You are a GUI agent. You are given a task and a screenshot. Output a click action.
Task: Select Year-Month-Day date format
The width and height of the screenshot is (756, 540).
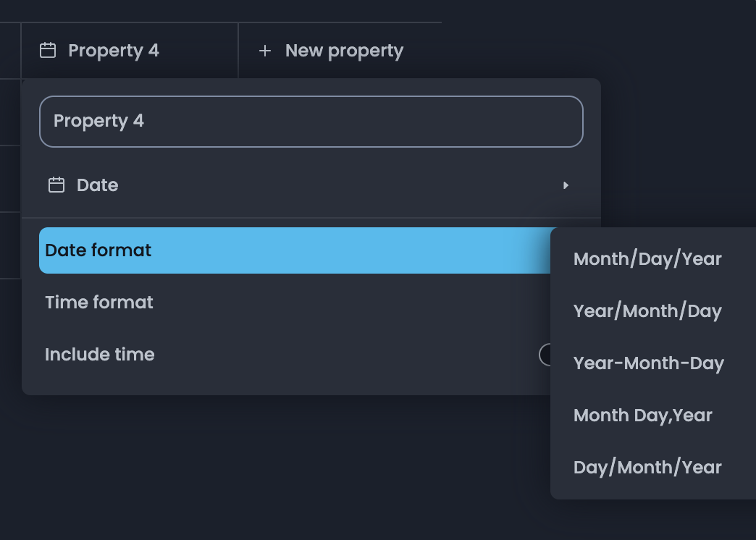point(648,363)
